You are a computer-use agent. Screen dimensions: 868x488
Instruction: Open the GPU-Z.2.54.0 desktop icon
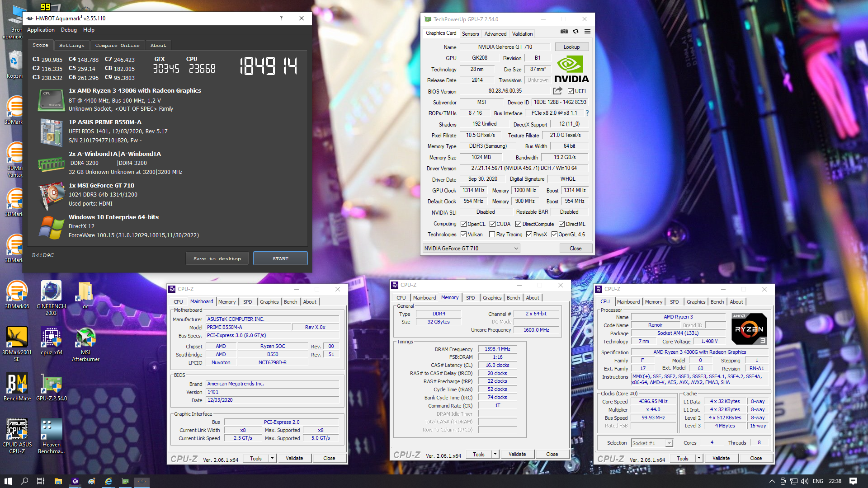coord(51,387)
